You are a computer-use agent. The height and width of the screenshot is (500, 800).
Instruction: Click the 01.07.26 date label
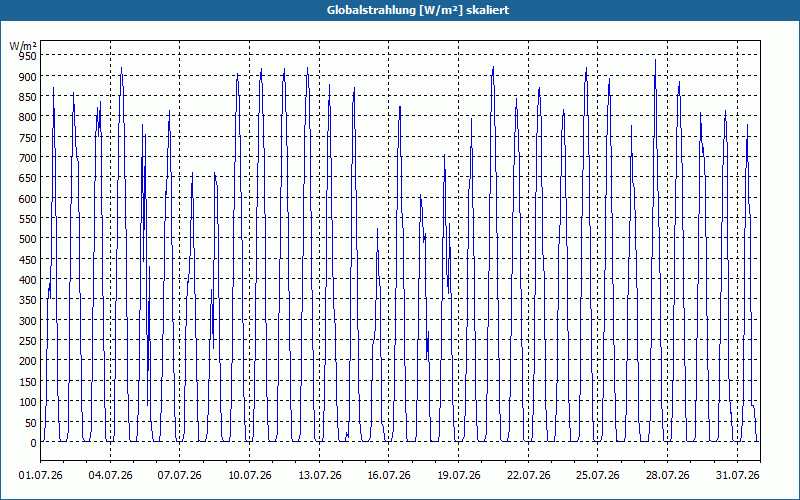point(40,475)
